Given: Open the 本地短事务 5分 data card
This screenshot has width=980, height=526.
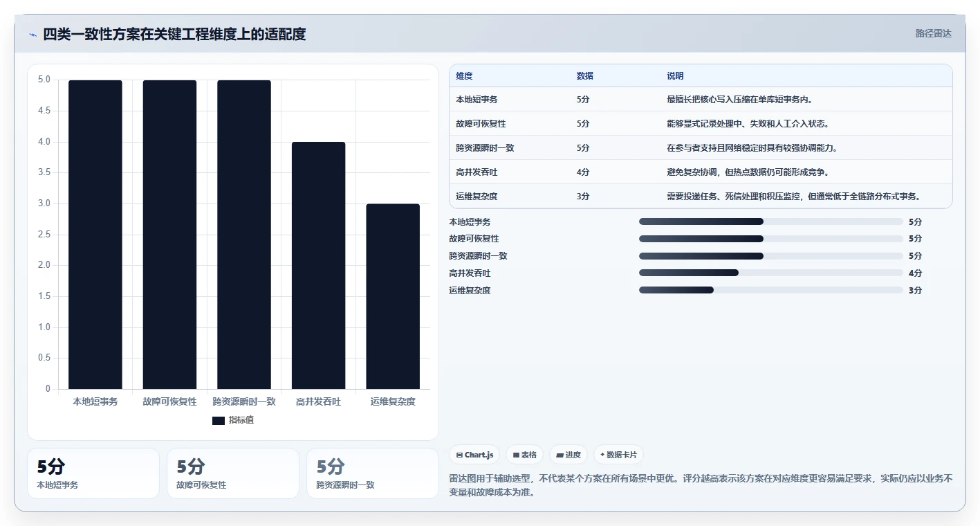Looking at the screenshot, I should 93,473.
